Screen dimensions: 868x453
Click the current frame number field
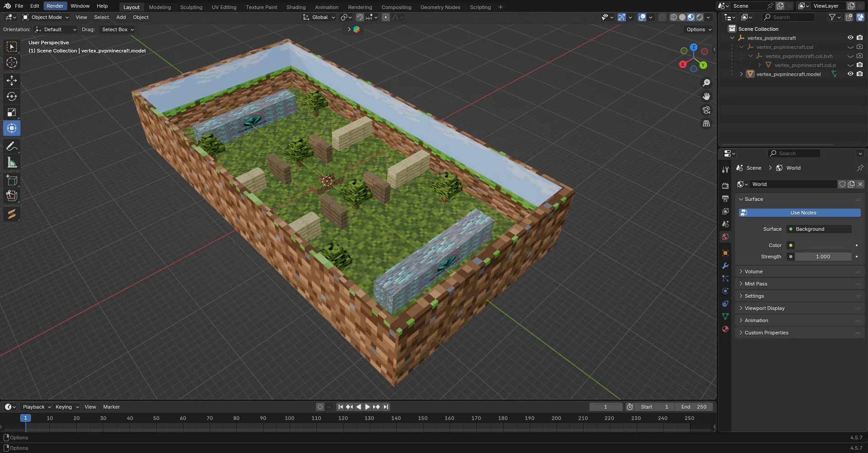[605, 407]
